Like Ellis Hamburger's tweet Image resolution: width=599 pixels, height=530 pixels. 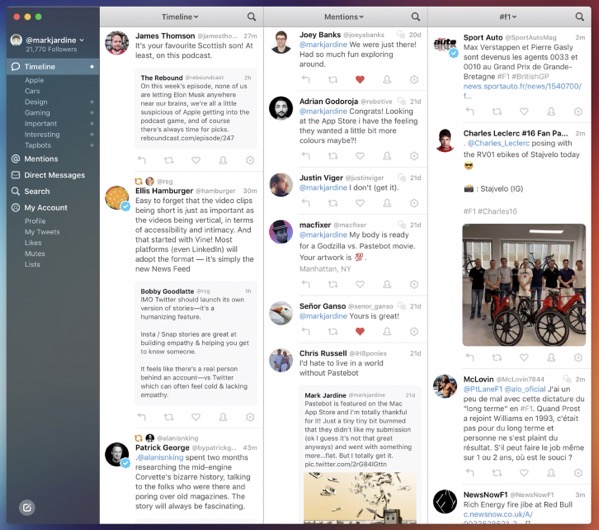tap(196, 417)
